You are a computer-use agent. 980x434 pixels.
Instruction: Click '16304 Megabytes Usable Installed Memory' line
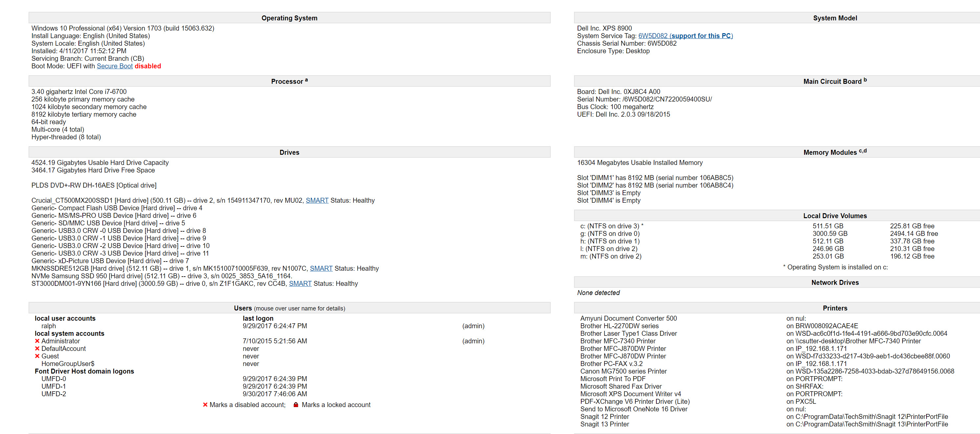point(640,163)
